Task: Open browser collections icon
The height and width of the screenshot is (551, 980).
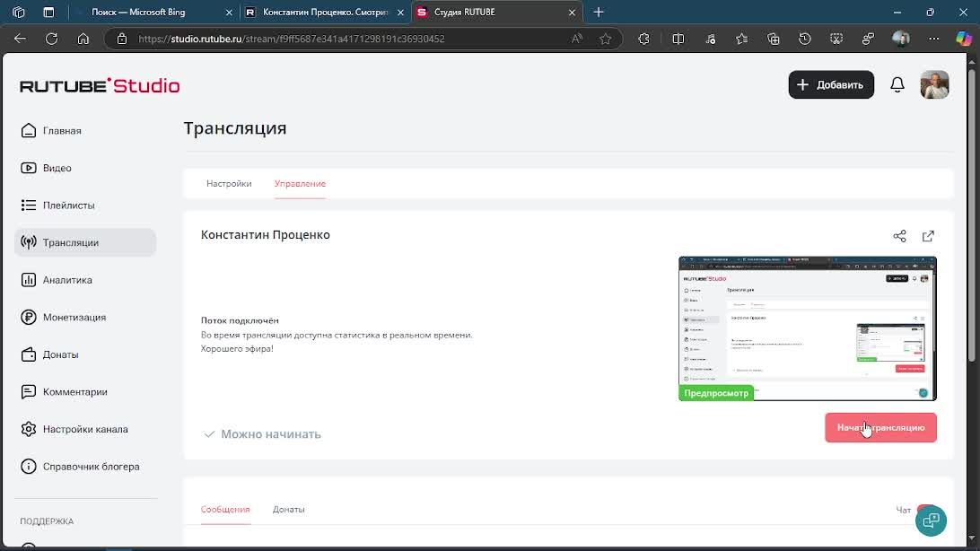Action: 773,39
